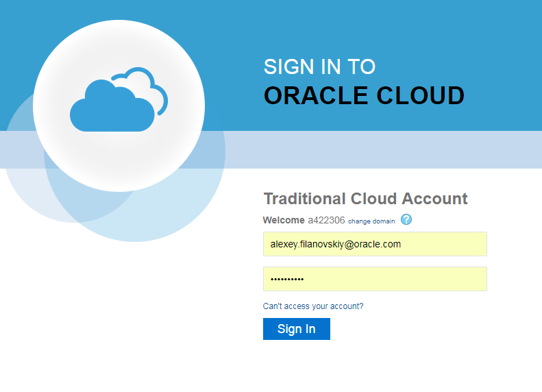Click the blue help question mark icon
The image size is (542, 392).
tap(406, 219)
